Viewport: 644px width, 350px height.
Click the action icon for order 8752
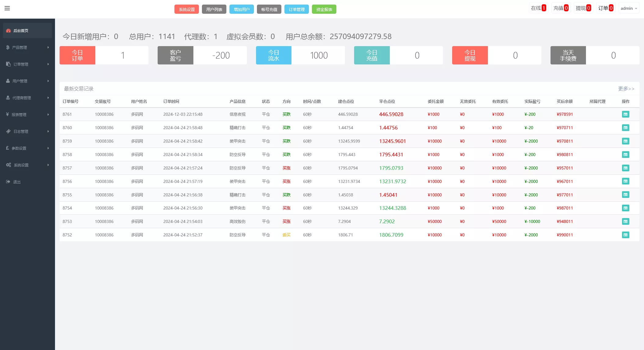pos(625,235)
